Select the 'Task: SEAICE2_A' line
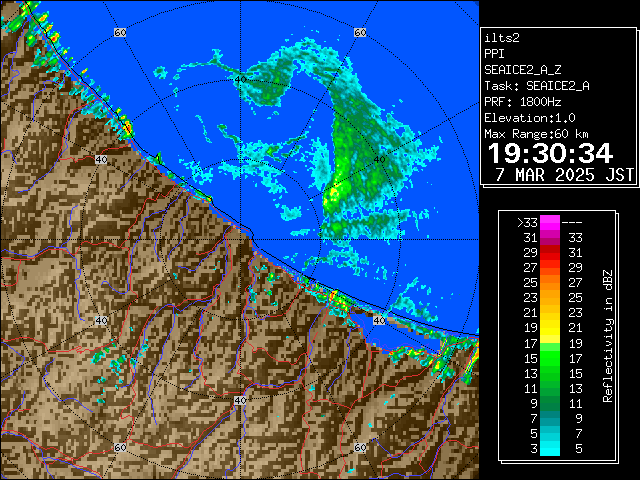Image resolution: width=640 pixels, height=480 pixels. (537, 86)
